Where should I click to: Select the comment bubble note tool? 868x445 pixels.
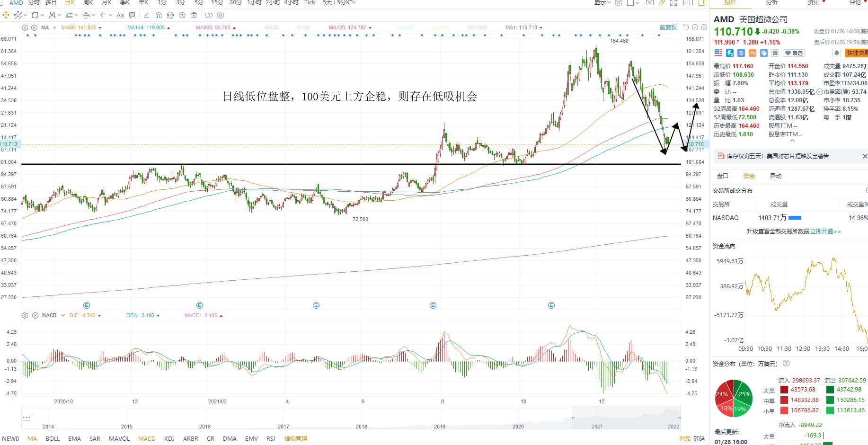pyautogui.click(x=132, y=15)
